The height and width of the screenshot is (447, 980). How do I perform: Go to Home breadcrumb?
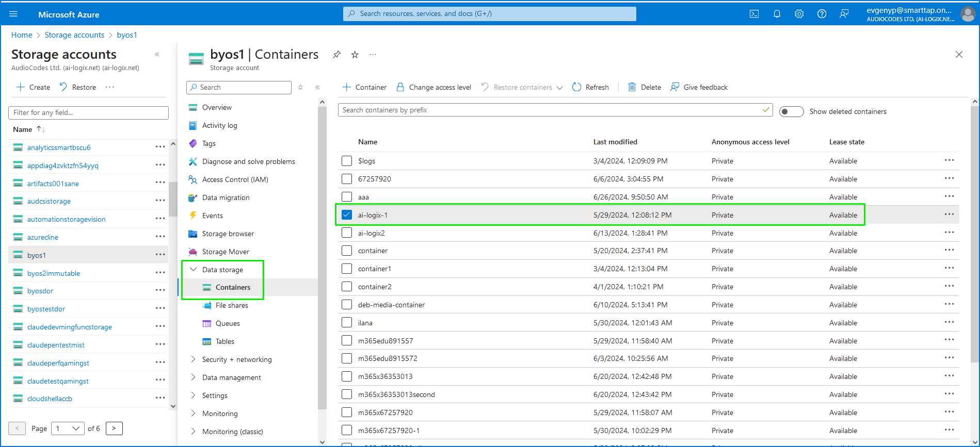click(x=22, y=35)
